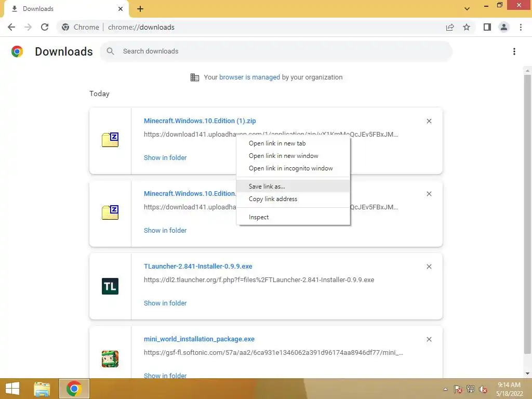Choose Inspect from the context menu
The image size is (532, 399).
coord(293,217)
